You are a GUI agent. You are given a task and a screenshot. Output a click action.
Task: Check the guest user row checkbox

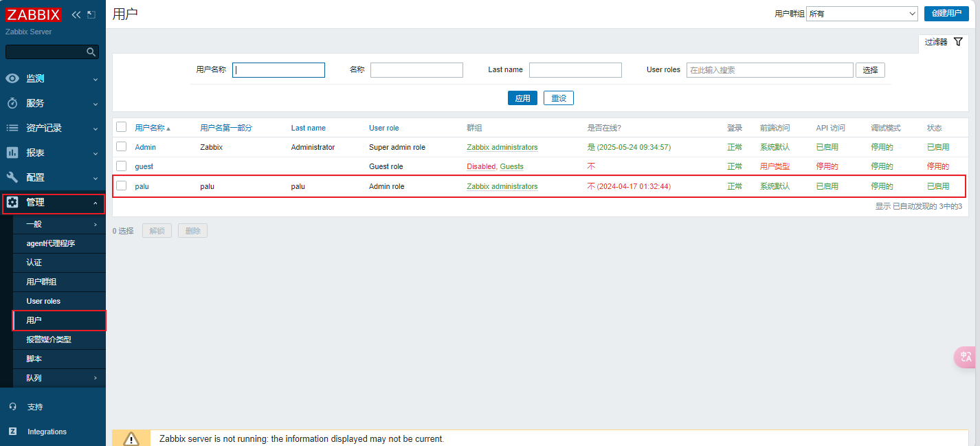click(121, 166)
